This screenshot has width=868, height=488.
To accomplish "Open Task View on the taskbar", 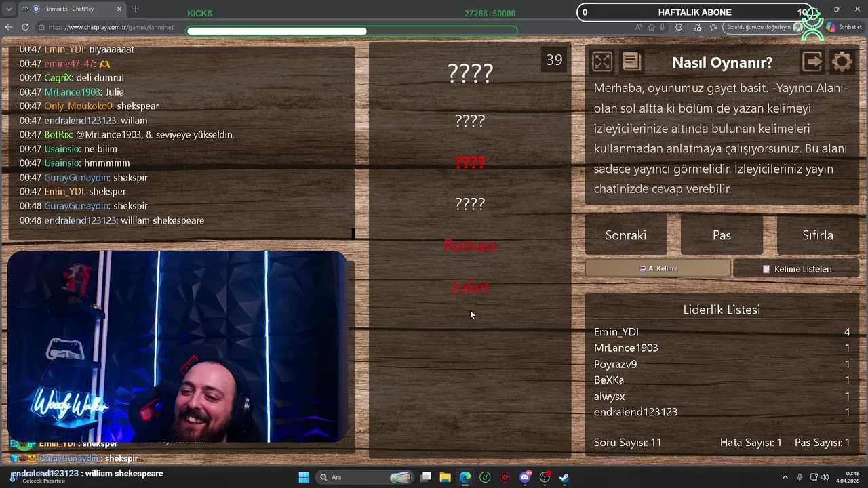I will [x=426, y=477].
